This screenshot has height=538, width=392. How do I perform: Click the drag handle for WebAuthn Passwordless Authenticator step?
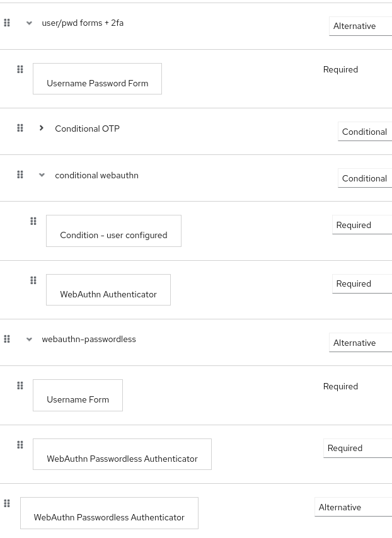pos(20,445)
